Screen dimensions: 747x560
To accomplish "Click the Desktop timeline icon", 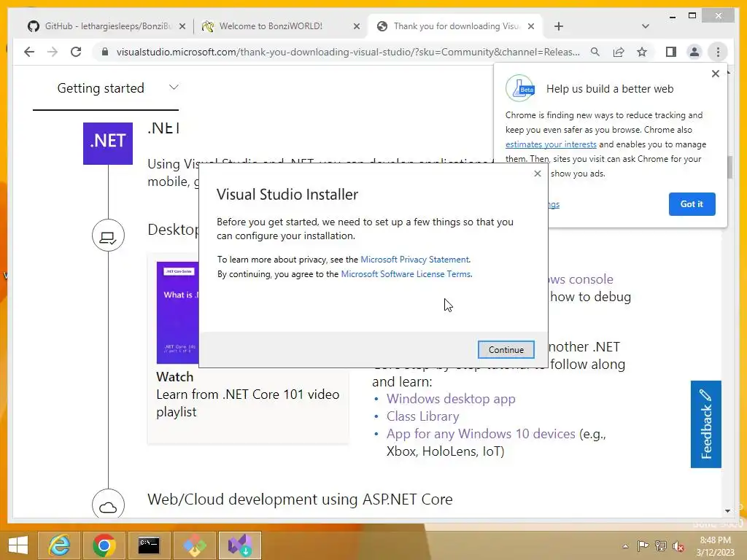I will coord(108,236).
